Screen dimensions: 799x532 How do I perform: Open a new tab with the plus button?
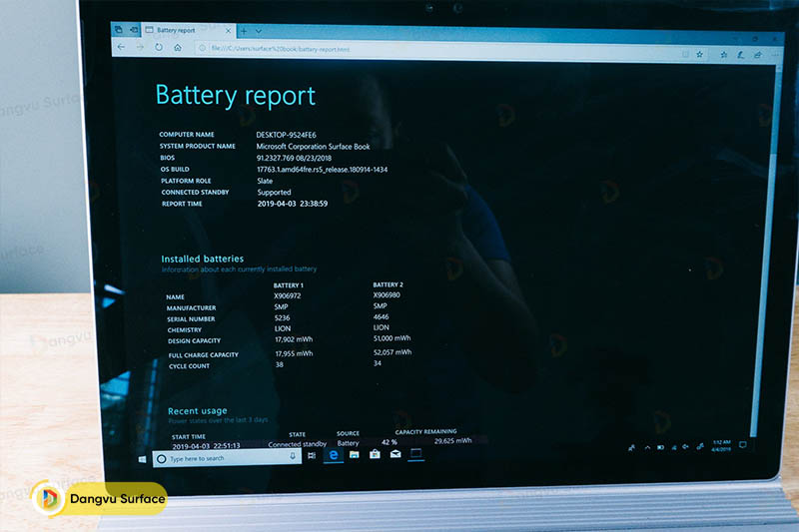click(x=243, y=31)
